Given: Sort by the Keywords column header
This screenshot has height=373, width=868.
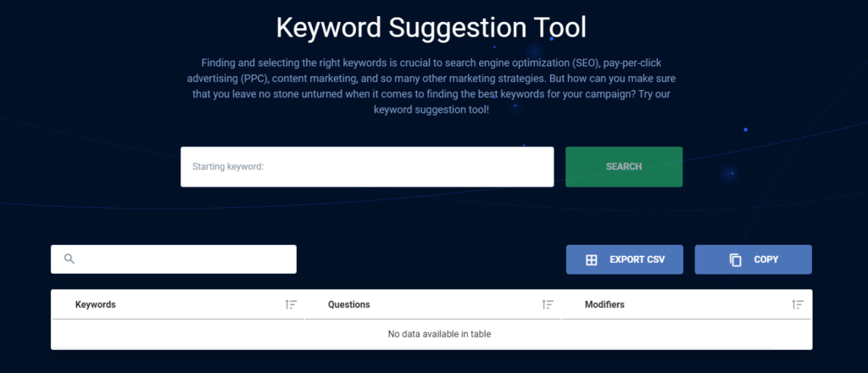Looking at the screenshot, I should (95, 304).
